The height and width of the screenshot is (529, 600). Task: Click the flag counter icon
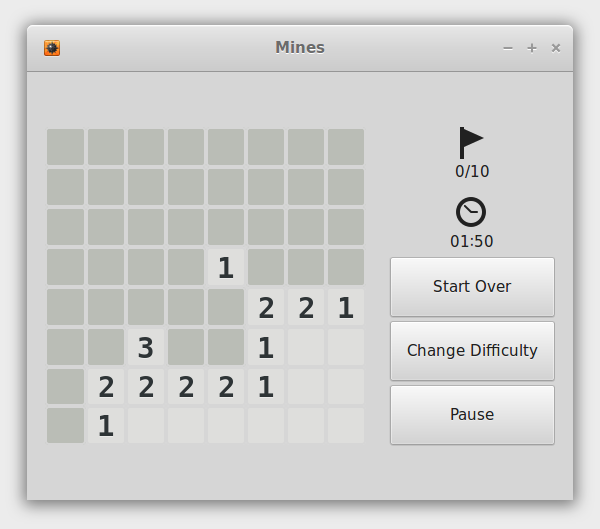[470, 142]
